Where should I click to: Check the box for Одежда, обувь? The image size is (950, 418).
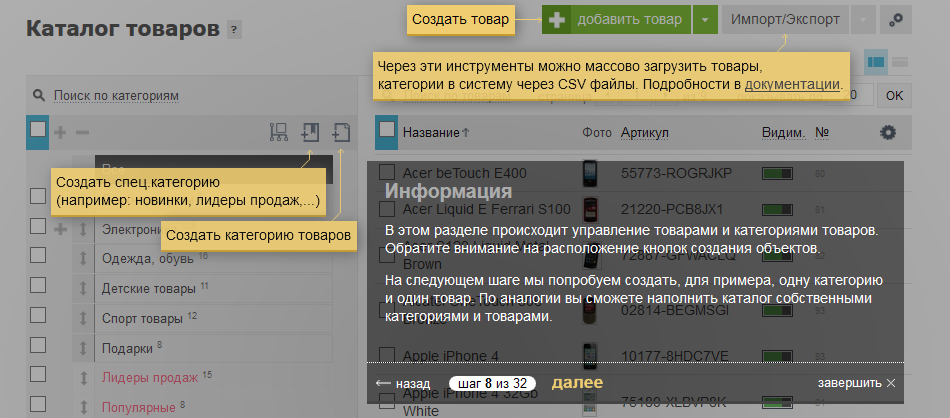[x=38, y=255]
